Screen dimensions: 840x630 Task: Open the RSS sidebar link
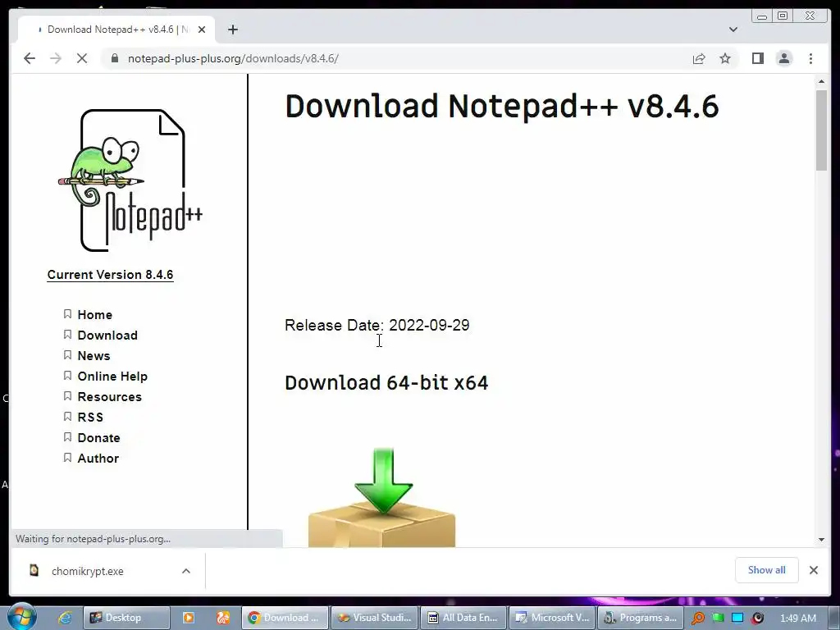pyautogui.click(x=90, y=418)
